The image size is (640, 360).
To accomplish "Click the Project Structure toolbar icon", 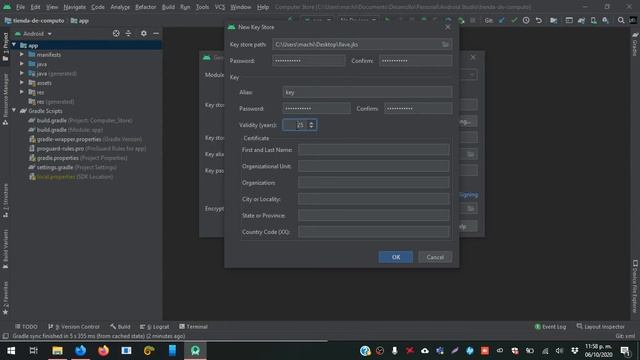I will [x=553, y=20].
